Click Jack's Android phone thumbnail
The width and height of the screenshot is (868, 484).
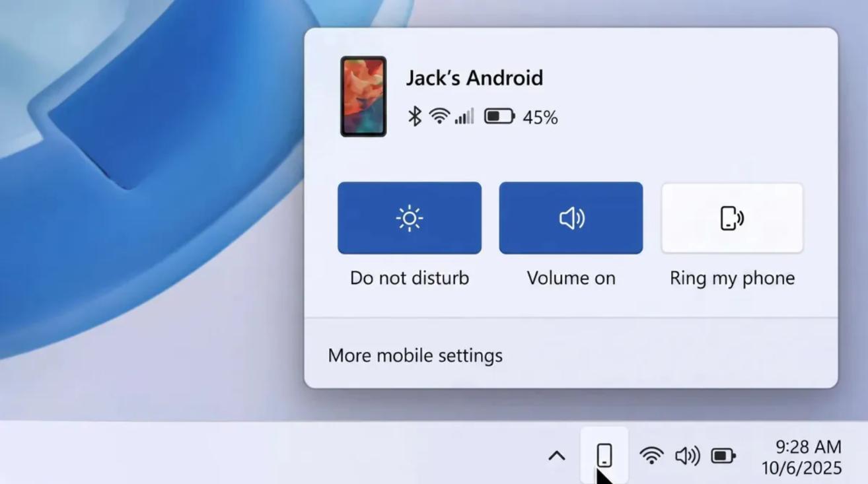(x=363, y=96)
